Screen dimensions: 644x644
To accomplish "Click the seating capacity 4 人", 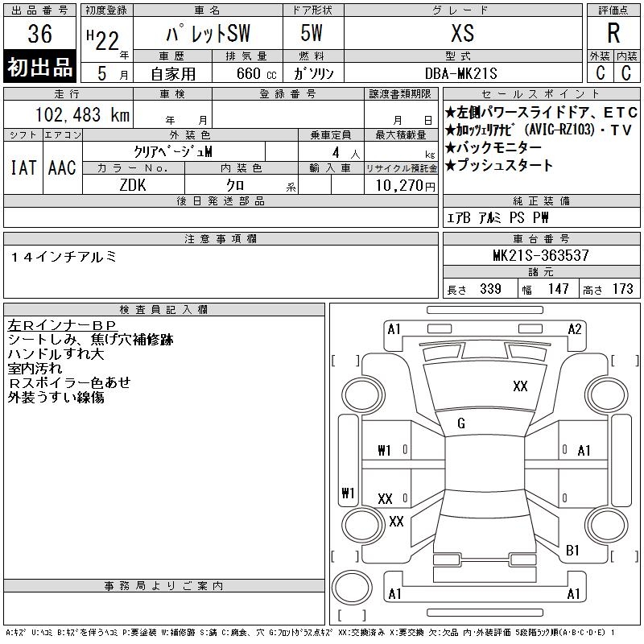I will [x=346, y=153].
